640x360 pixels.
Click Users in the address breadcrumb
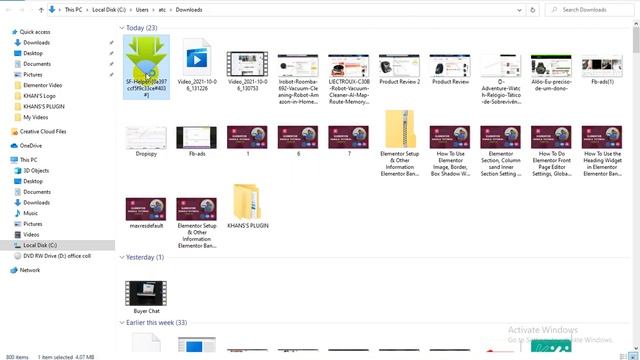click(142, 10)
